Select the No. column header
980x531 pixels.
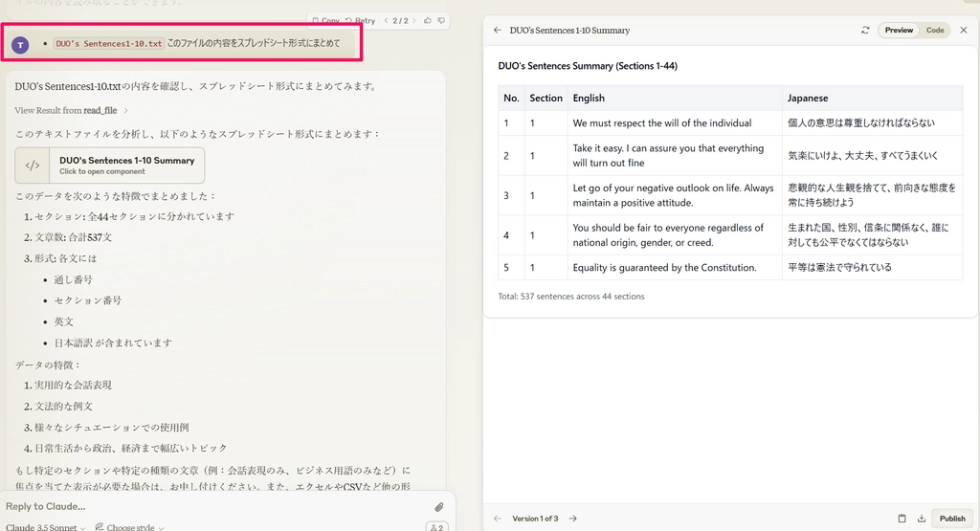(x=511, y=99)
